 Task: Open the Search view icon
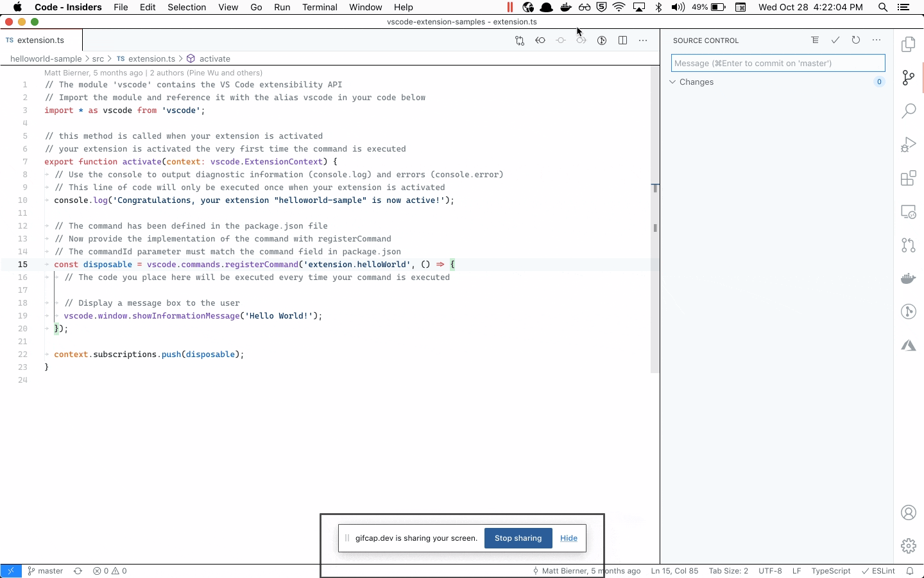coord(909,111)
